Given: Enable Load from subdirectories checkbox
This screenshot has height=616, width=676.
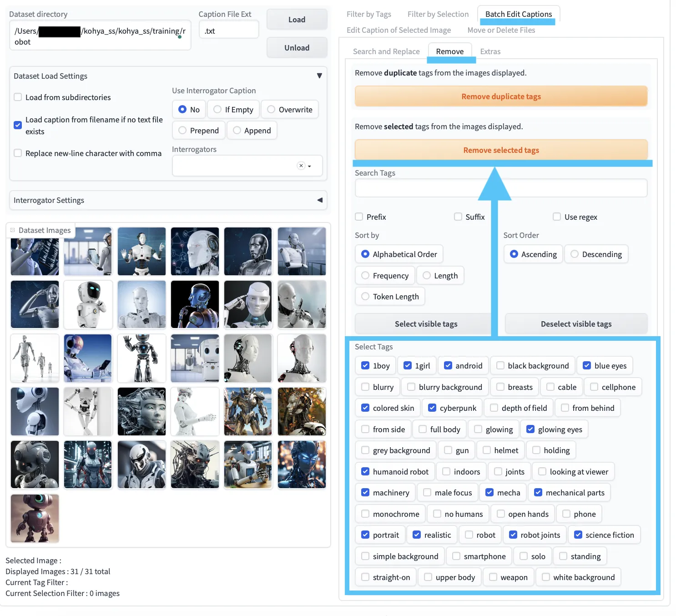Looking at the screenshot, I should [18, 97].
